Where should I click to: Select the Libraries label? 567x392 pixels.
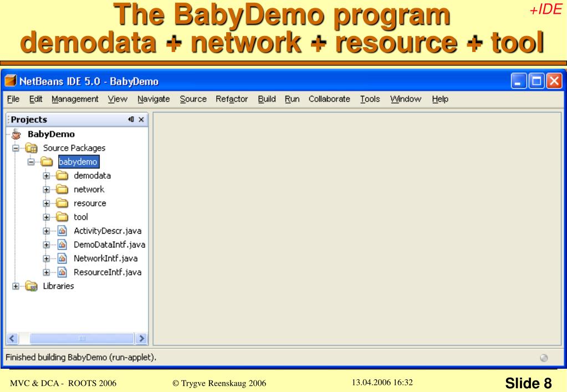(x=58, y=286)
